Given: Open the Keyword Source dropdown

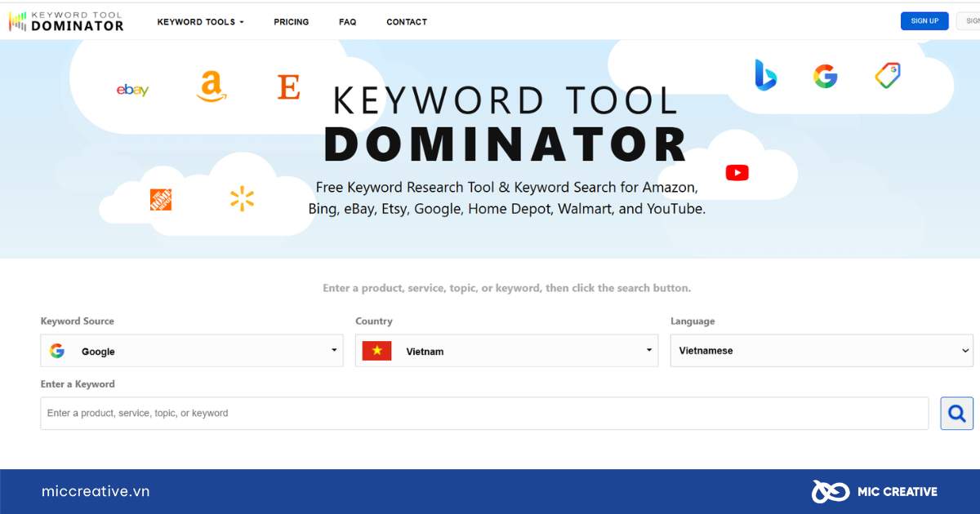Looking at the screenshot, I should tap(192, 351).
